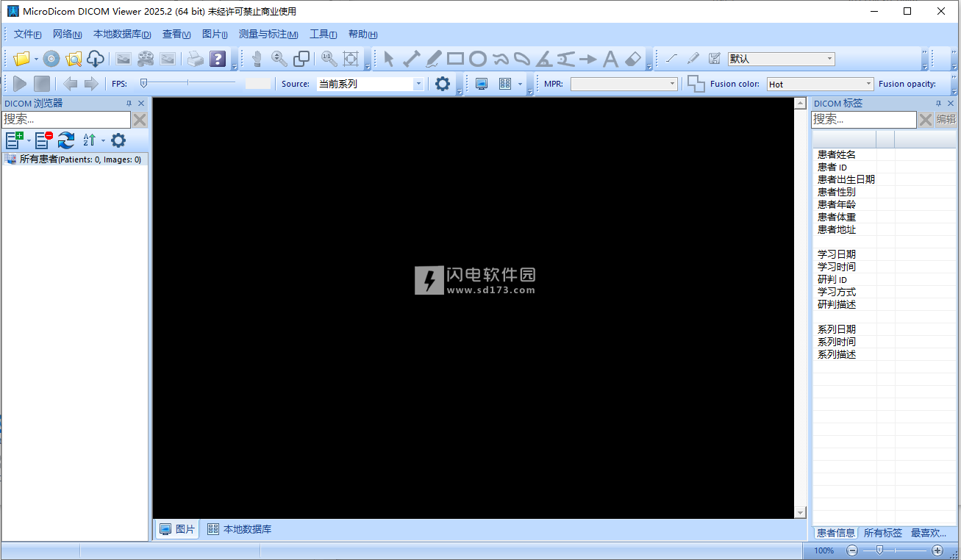
Task: Refresh the DICOM browser with blue arrows
Action: (x=66, y=140)
